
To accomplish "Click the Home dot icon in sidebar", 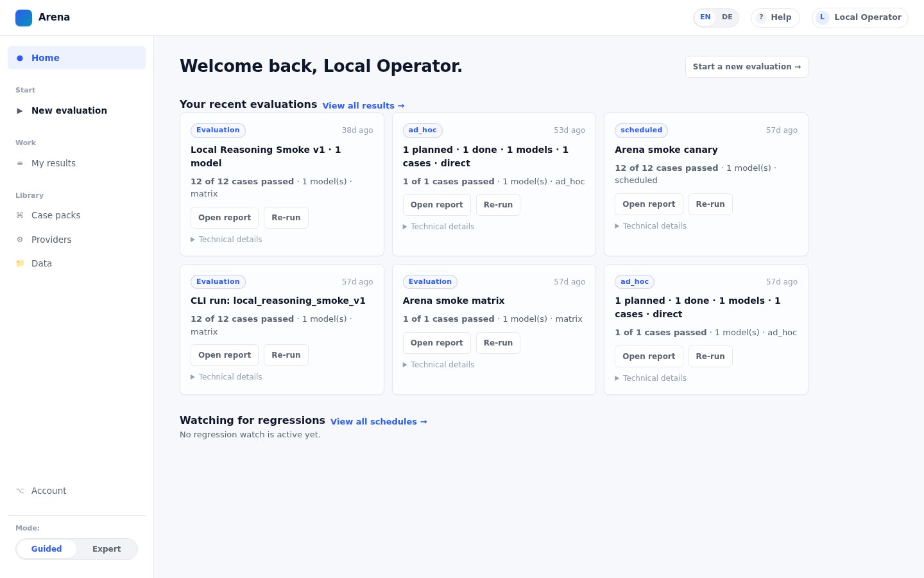I will pyautogui.click(x=20, y=58).
